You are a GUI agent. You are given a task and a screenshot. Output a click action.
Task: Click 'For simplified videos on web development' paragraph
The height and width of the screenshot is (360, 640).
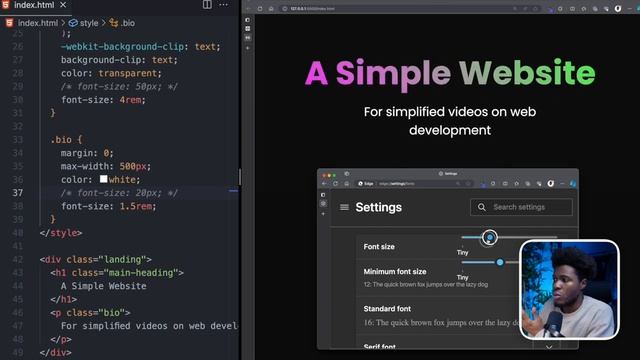tap(450, 121)
